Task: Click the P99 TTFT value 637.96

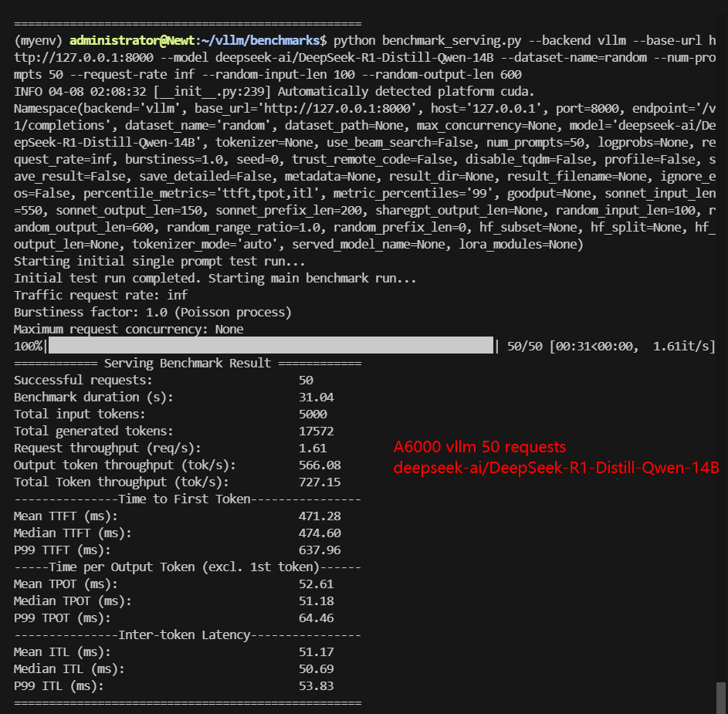Action: click(x=320, y=550)
